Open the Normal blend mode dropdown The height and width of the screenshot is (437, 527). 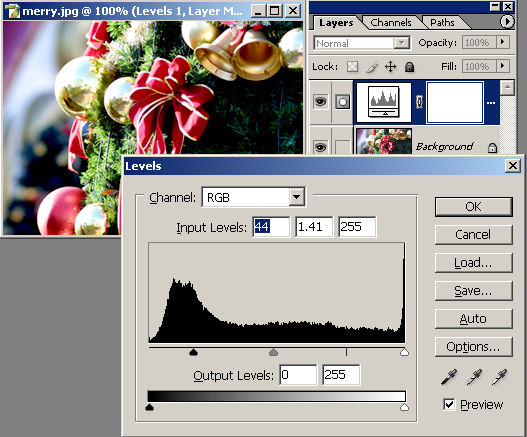[401, 43]
